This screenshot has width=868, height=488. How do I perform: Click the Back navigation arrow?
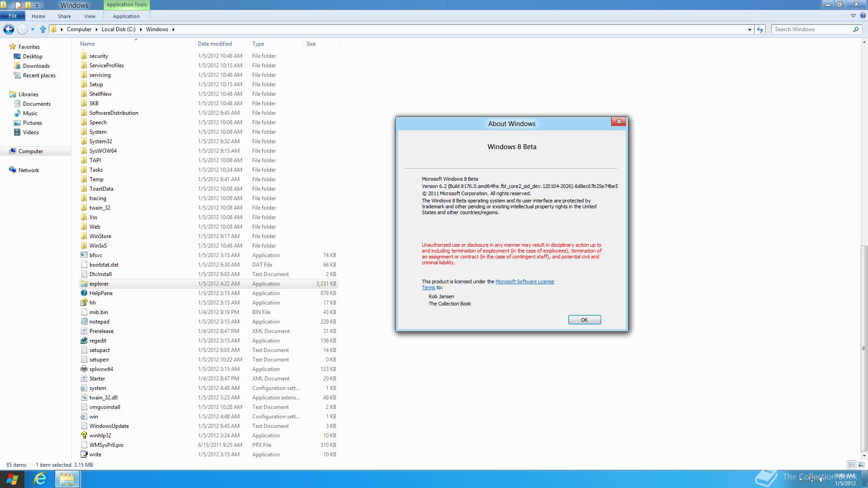coord(9,29)
